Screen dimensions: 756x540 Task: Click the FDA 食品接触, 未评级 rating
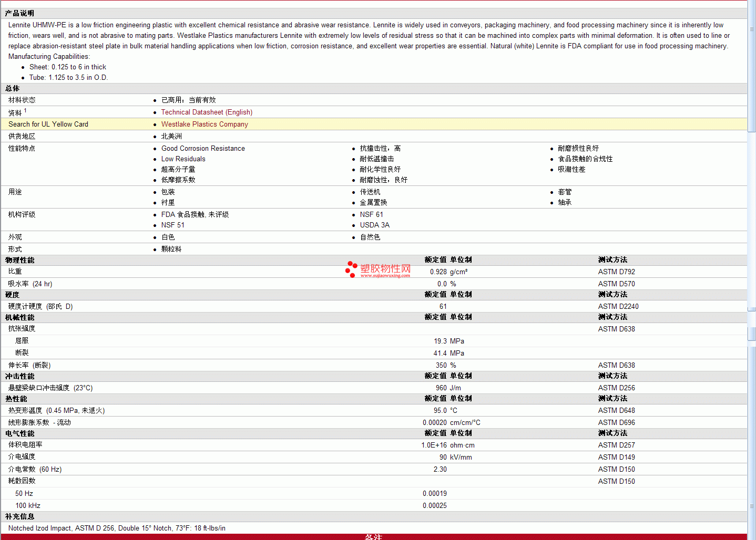(195, 214)
